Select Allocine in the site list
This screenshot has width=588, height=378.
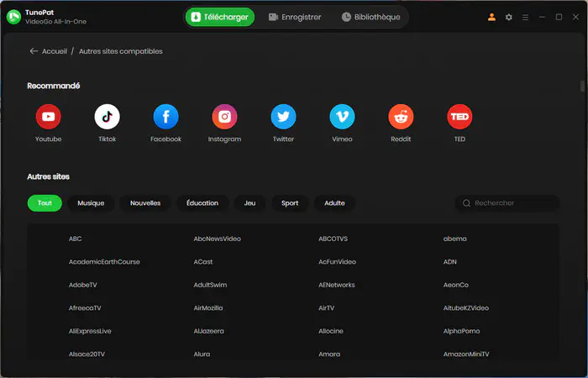[x=331, y=331]
